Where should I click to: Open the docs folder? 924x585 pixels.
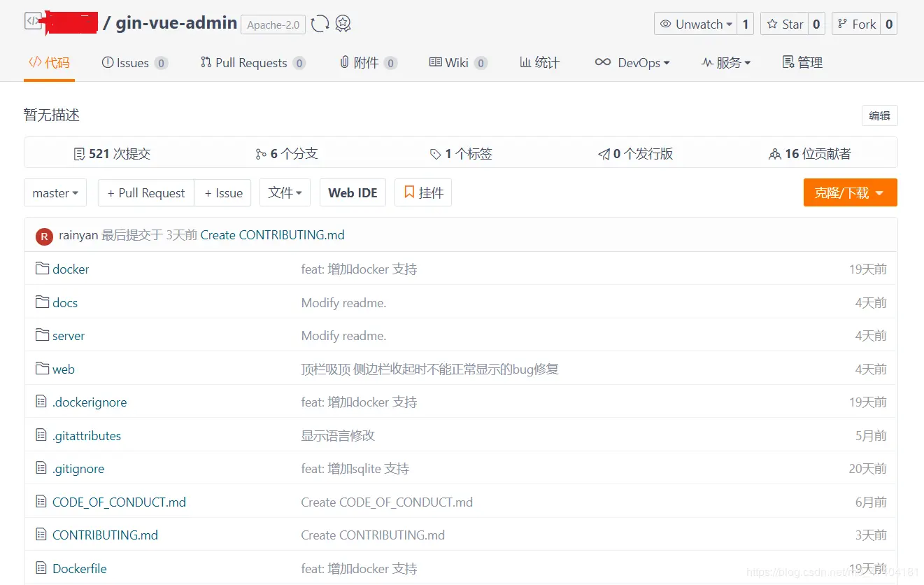coord(65,303)
